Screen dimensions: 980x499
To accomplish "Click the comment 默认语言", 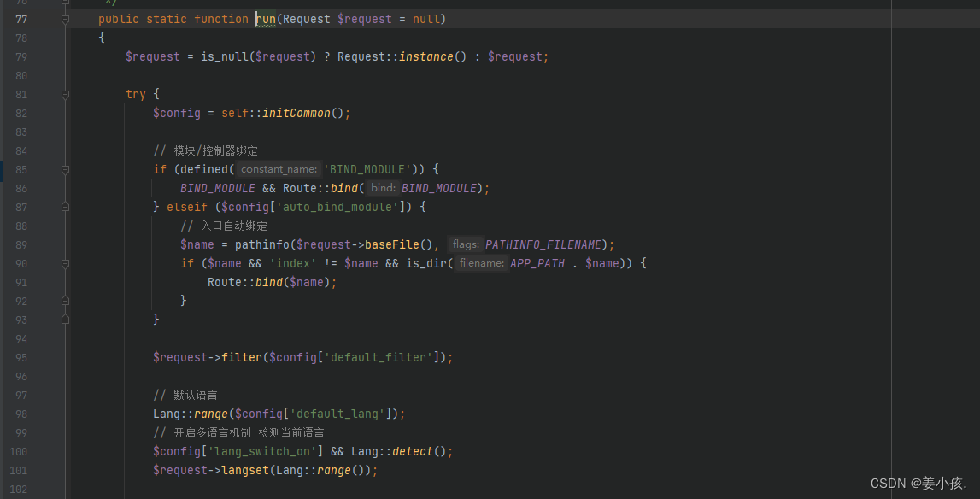I will click(185, 395).
